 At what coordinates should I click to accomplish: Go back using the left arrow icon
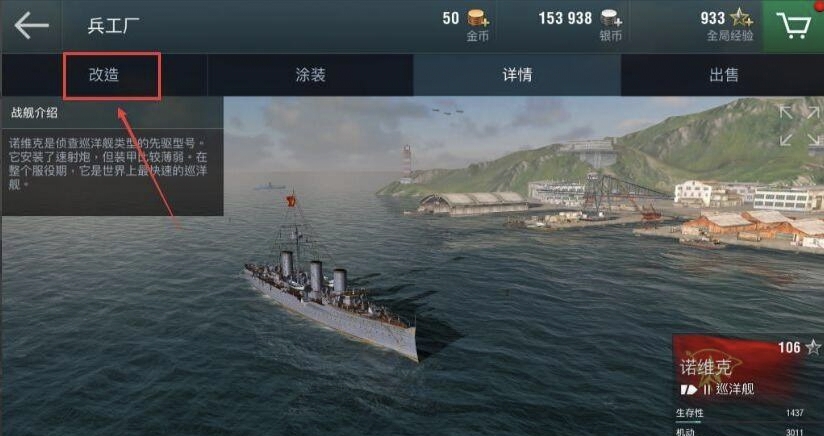tap(31, 25)
